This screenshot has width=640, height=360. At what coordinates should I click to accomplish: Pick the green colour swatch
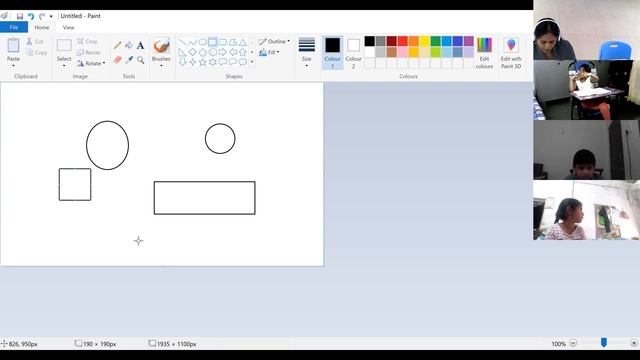[436, 41]
